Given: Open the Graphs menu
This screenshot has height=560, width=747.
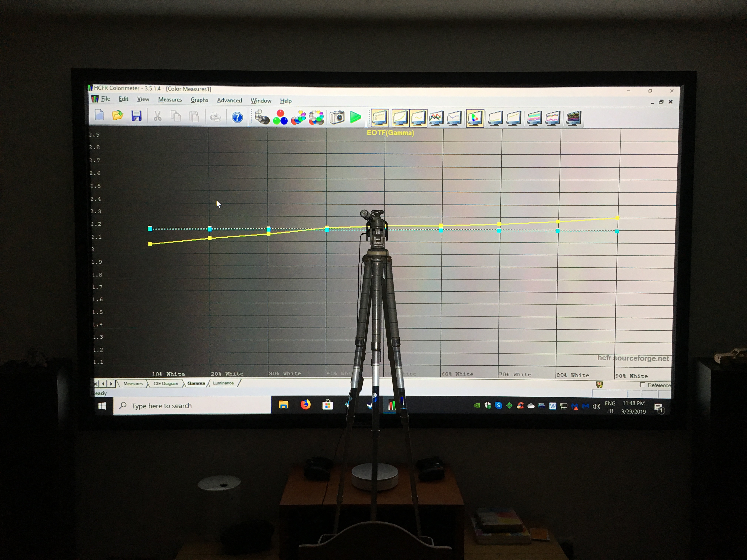Looking at the screenshot, I should point(199,100).
